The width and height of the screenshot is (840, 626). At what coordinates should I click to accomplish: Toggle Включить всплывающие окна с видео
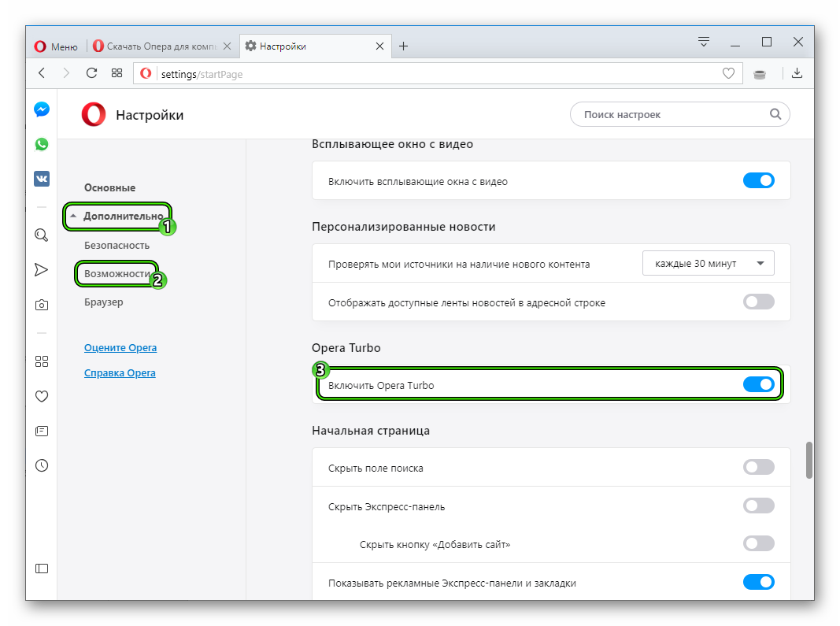tap(759, 180)
